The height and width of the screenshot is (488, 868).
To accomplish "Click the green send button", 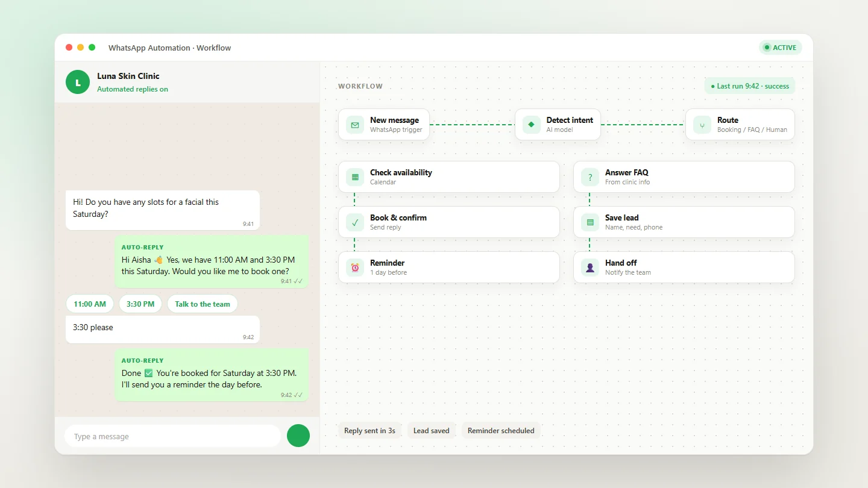I will pos(298,436).
